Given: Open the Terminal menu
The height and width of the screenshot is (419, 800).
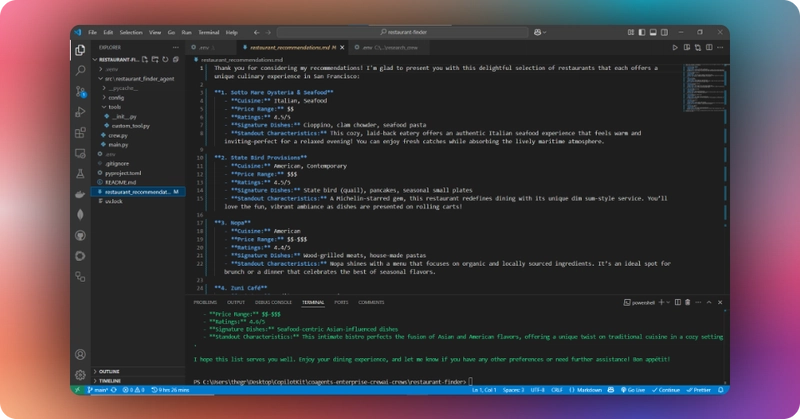Looking at the screenshot, I should 209,32.
